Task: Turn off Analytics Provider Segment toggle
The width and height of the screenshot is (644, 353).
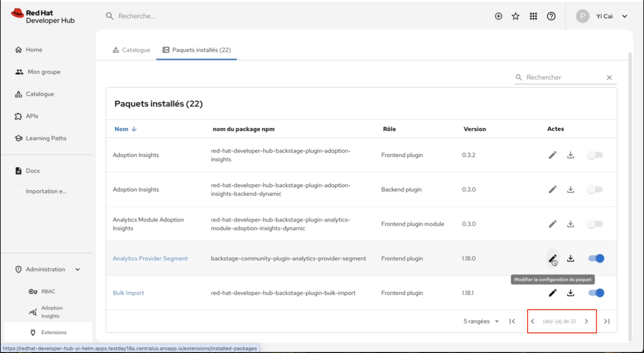Action: click(596, 258)
